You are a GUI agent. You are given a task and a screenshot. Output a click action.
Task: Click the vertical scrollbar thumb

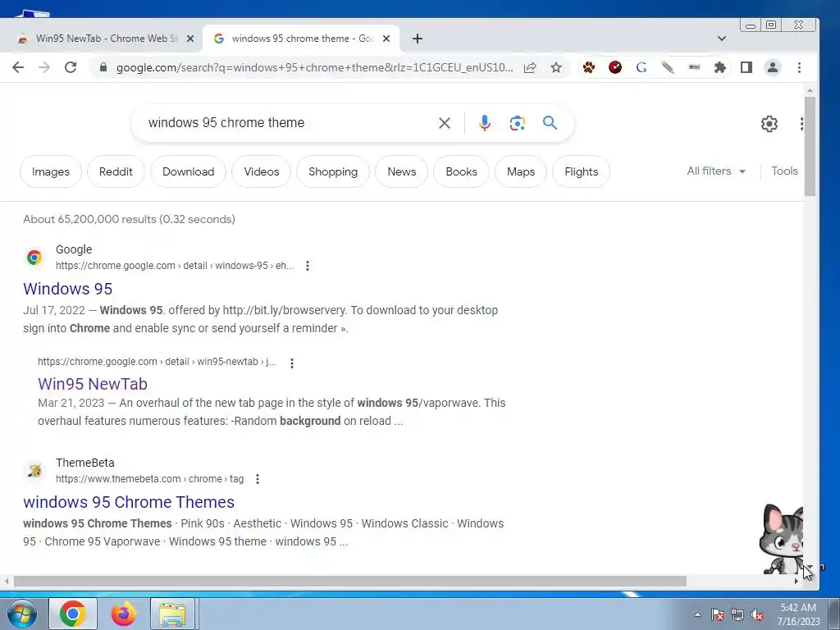pyautogui.click(x=810, y=146)
